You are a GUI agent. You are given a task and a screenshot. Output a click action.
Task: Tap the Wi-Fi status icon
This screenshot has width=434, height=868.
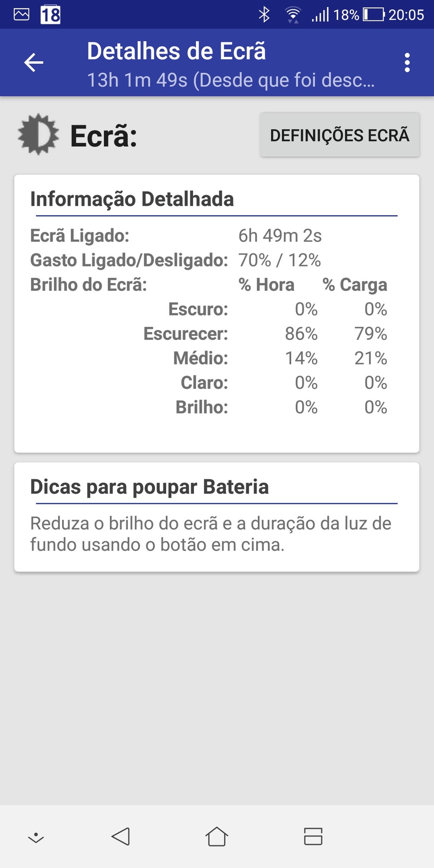[293, 15]
